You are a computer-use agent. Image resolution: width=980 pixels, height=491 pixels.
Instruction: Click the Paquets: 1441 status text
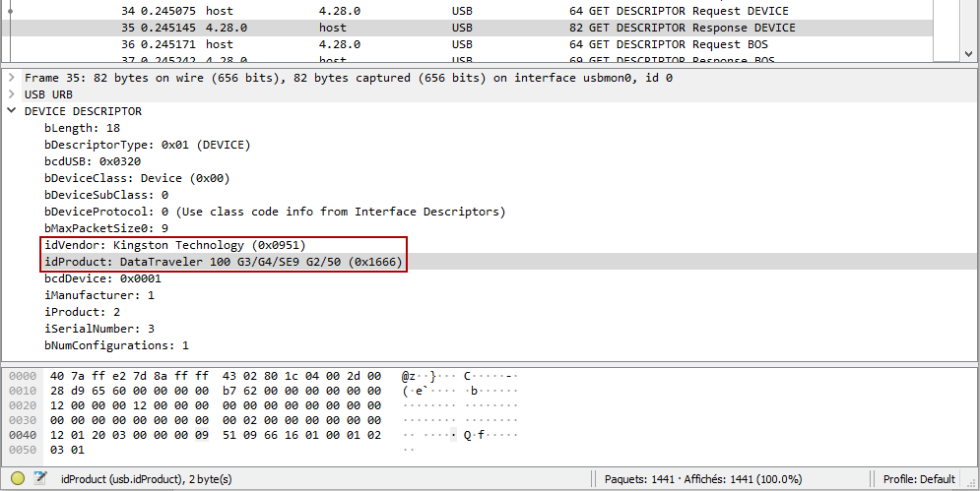click(x=703, y=479)
